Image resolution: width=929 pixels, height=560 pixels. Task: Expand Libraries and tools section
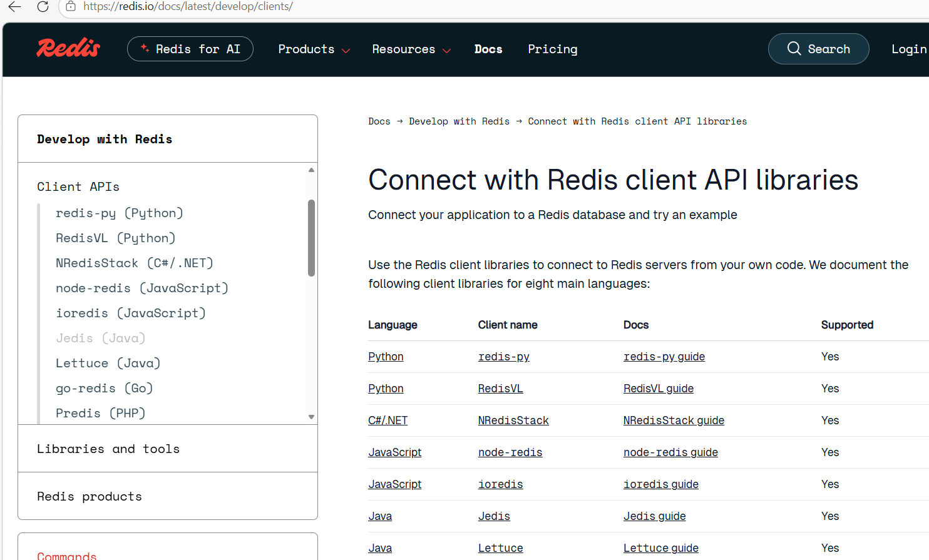click(x=168, y=449)
